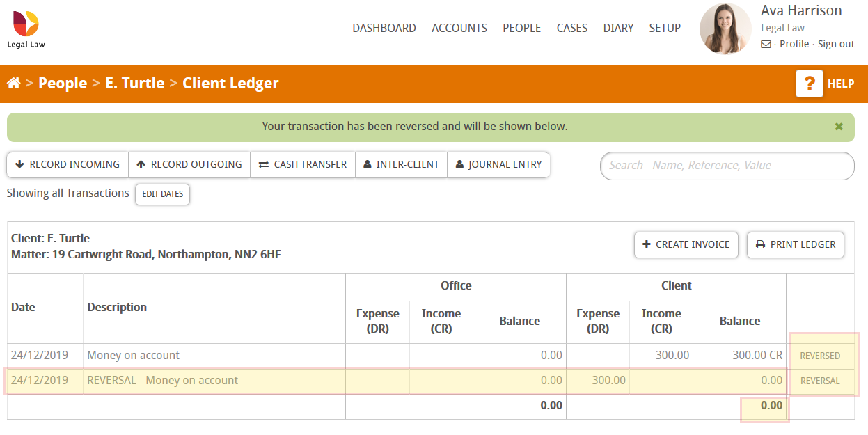Dismiss the reversal confirmation banner
Viewport: 868px width, 435px height.
click(838, 127)
